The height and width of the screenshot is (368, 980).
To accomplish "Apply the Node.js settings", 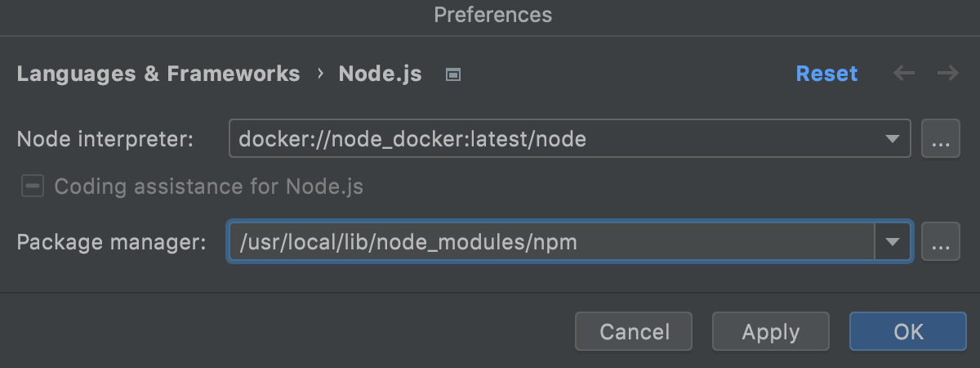I will point(770,331).
